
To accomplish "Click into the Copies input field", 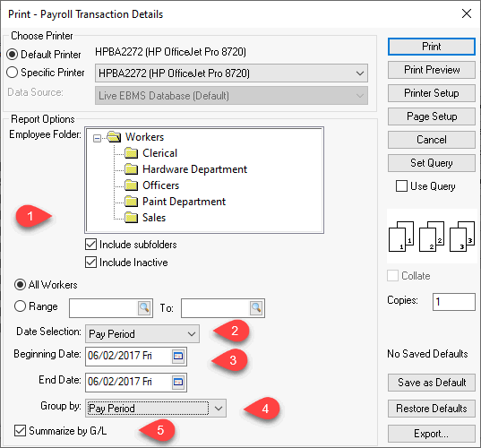I will [454, 302].
